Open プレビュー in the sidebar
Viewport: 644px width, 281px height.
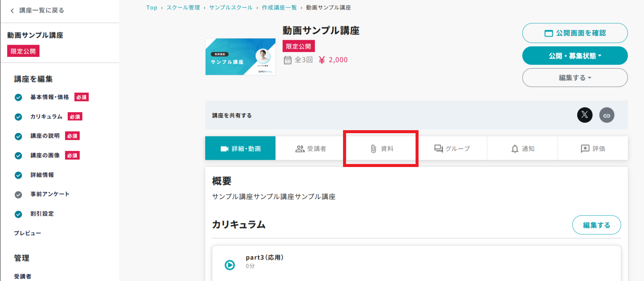point(27,233)
